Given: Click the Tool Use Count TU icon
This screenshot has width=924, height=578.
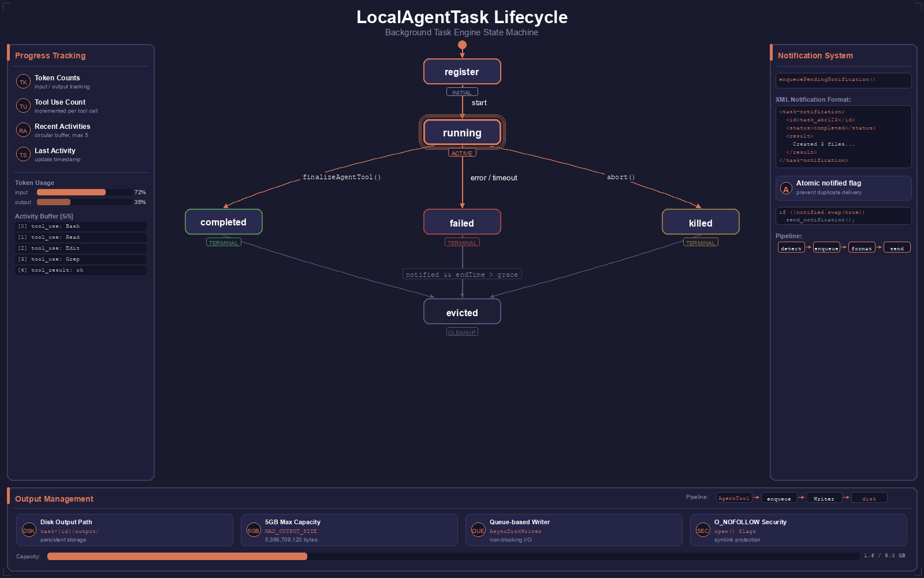Looking at the screenshot, I should (x=23, y=106).
